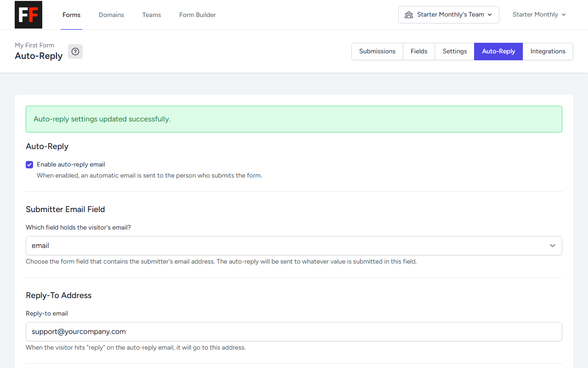Open the Starter Monthly account menu
This screenshot has height=368, width=588.
coord(539,15)
